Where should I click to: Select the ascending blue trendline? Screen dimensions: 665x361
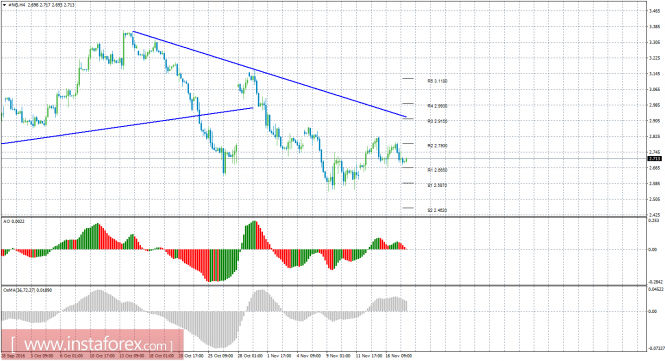pos(127,126)
